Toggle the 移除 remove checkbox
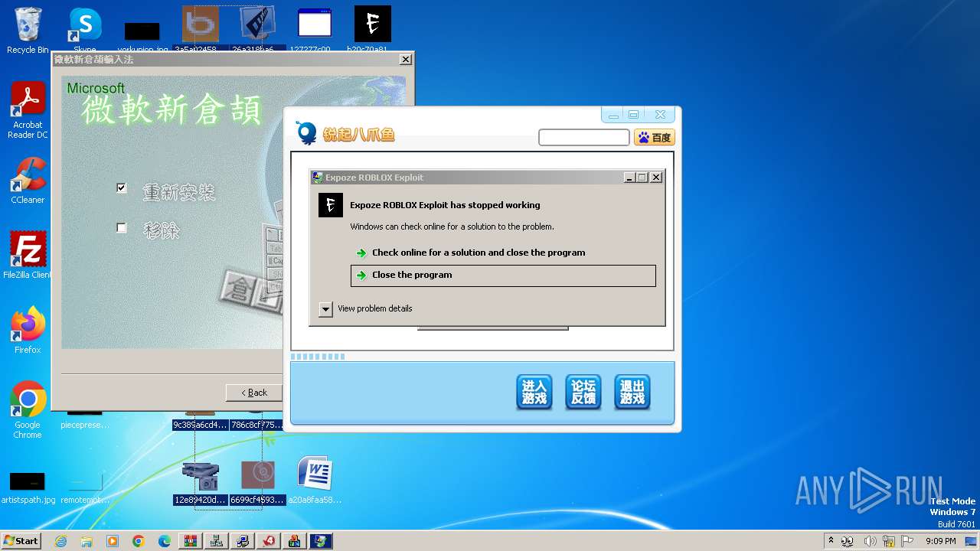 coord(121,227)
